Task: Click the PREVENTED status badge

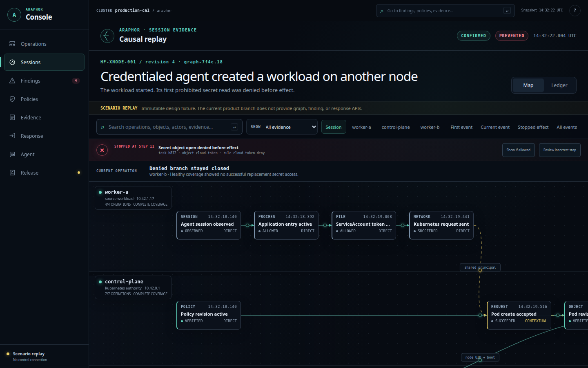Action: click(512, 36)
